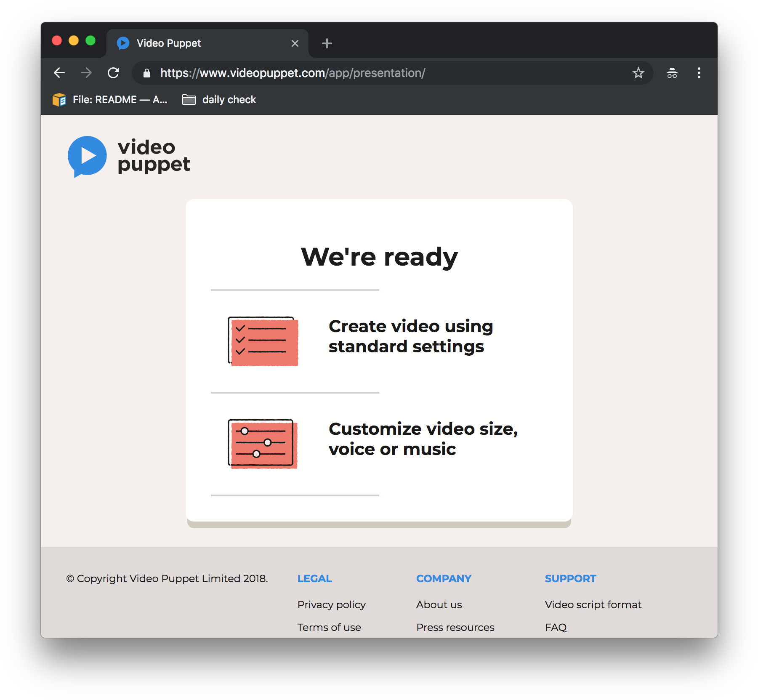Open a new tab with plus button

click(x=327, y=43)
